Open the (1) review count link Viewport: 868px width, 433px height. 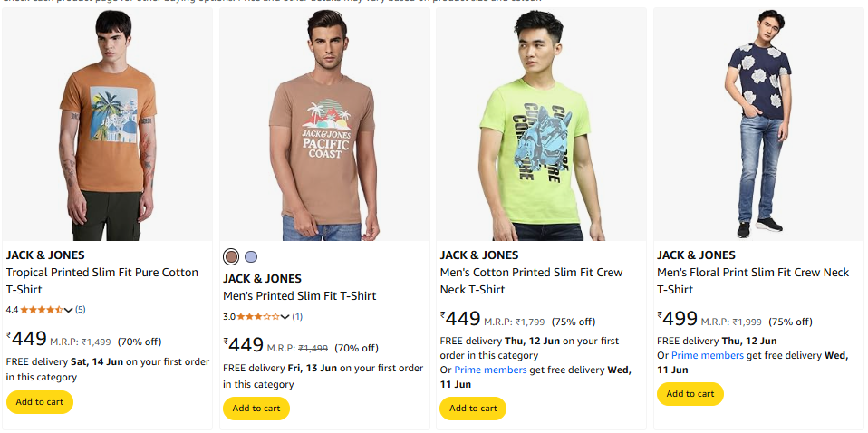297,317
